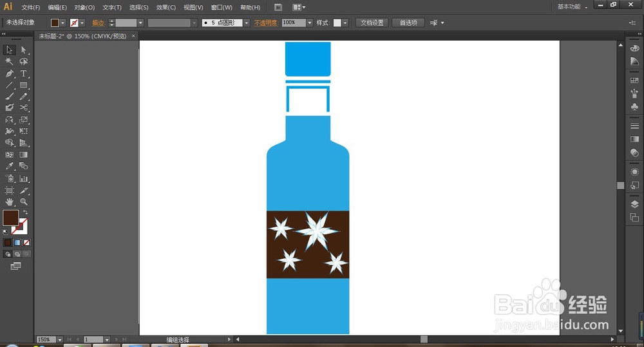
Task: Switch to Draw Behind mode
Action: pyautogui.click(x=17, y=254)
